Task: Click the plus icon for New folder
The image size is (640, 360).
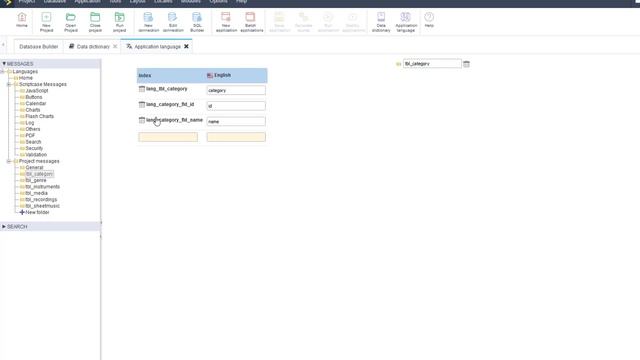Action: coord(22,212)
